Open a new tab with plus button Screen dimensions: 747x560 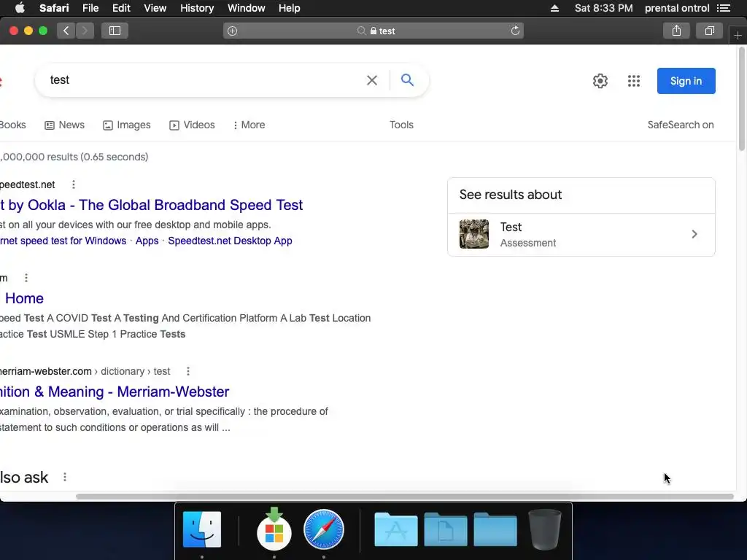[x=738, y=35]
